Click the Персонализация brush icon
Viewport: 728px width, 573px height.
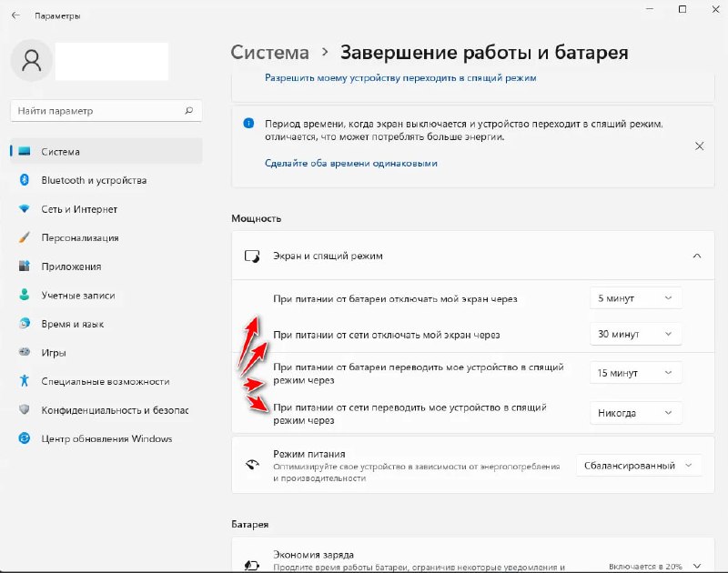coord(25,237)
